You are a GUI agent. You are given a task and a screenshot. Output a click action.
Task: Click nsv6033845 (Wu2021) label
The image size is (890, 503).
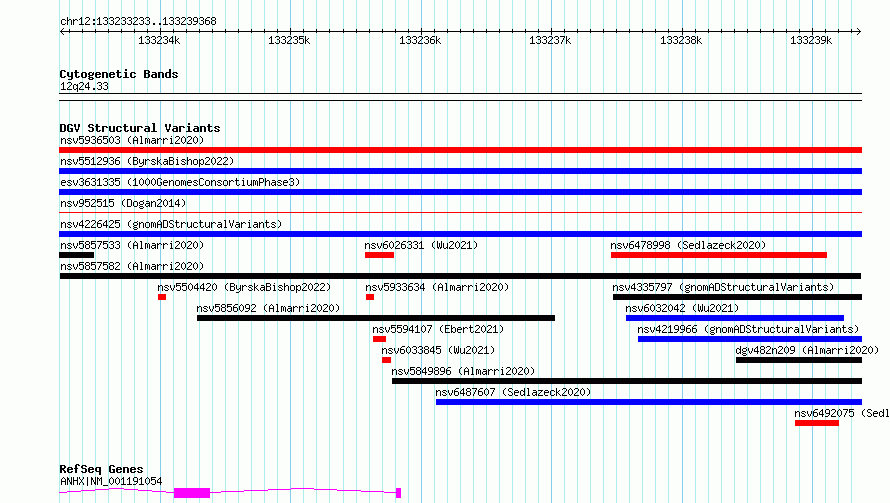438,350
